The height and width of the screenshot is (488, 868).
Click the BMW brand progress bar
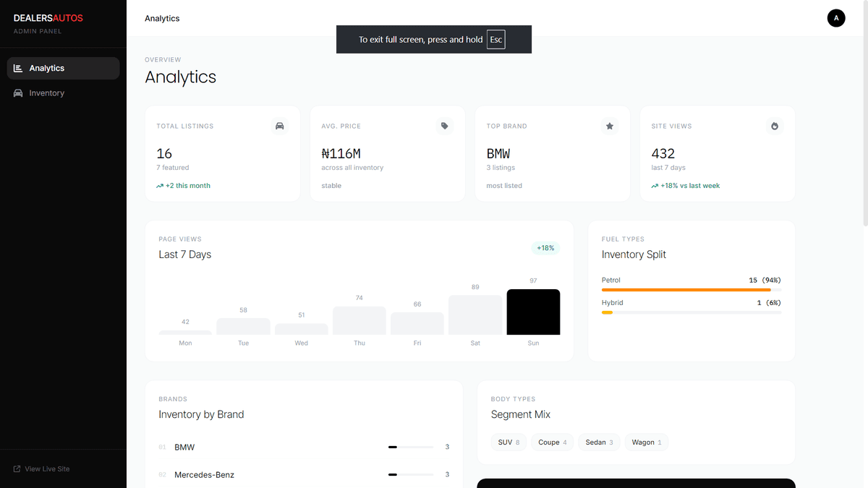[411, 448]
